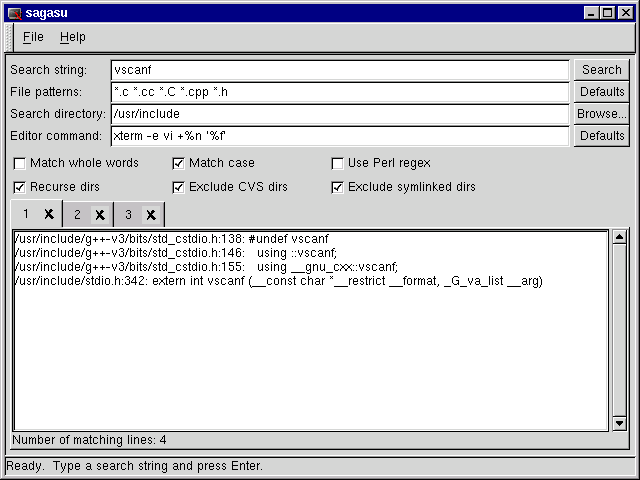
Task: Click the Search string input field
Action: click(339, 70)
